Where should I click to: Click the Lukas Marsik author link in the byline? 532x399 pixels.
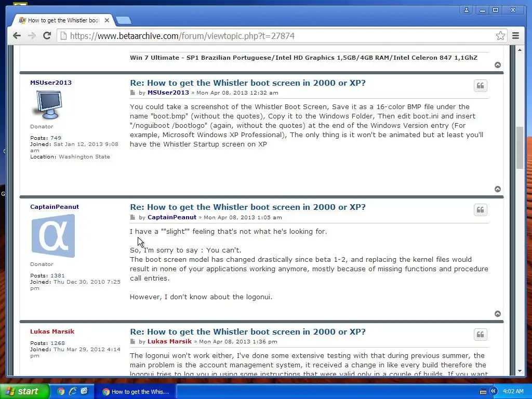click(169, 341)
